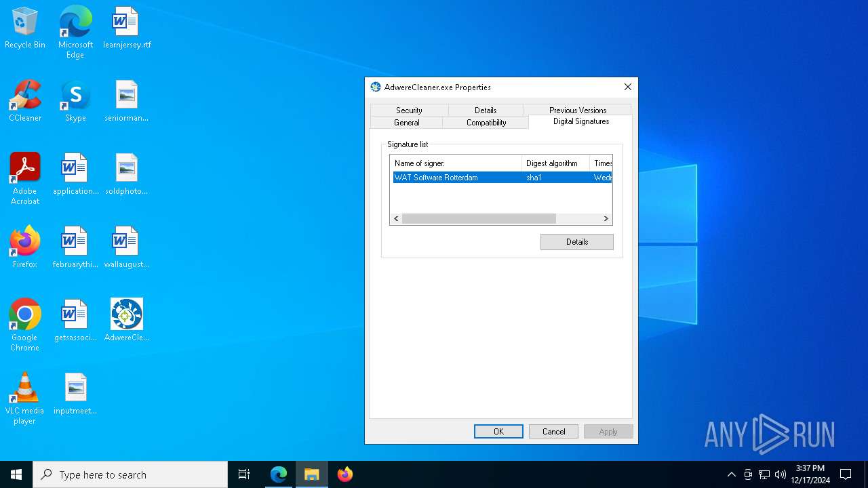This screenshot has height=488, width=868.
Task: Open signature Details button
Action: pos(577,242)
